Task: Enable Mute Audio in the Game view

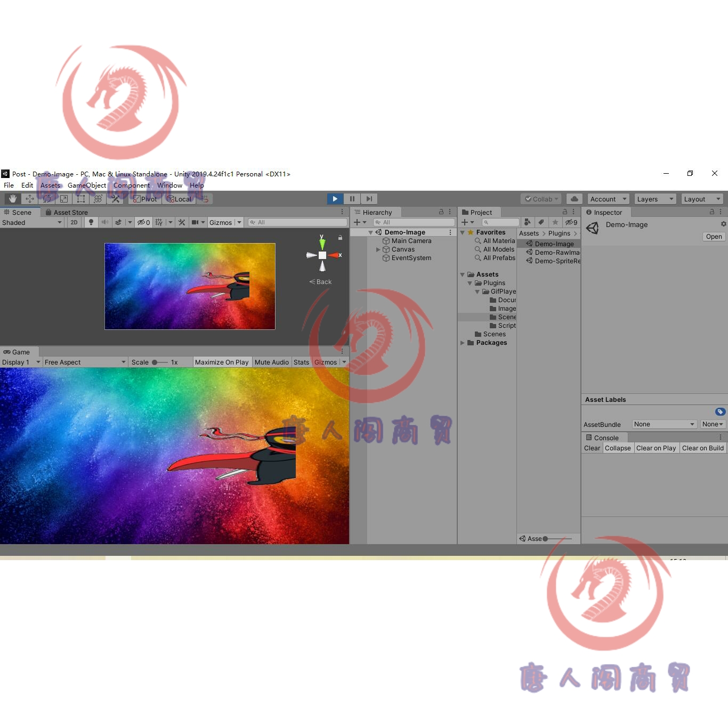Action: pyautogui.click(x=272, y=362)
